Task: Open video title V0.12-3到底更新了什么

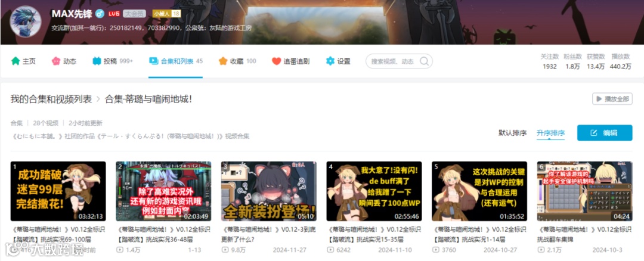Action: click(x=268, y=234)
